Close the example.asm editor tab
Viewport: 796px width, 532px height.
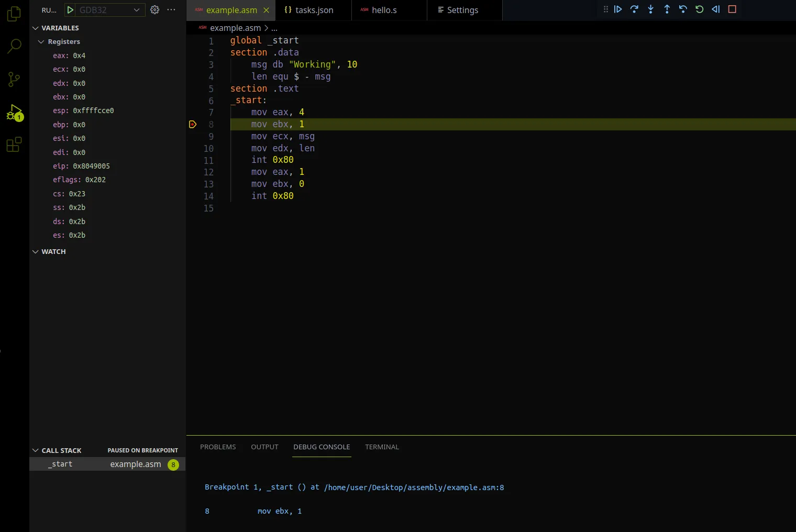[x=266, y=10]
